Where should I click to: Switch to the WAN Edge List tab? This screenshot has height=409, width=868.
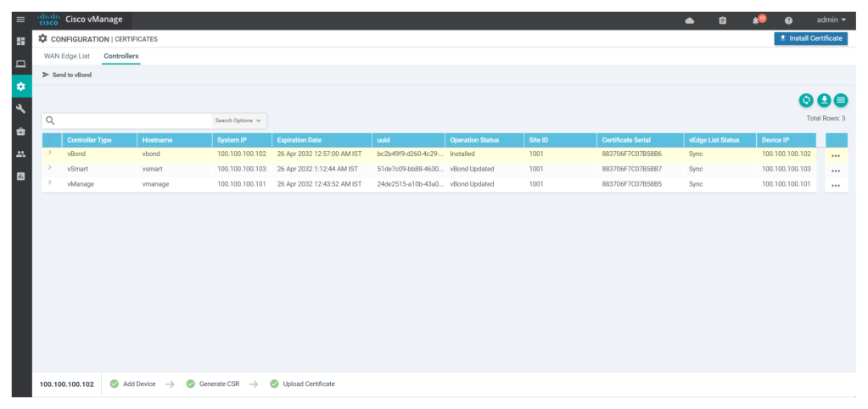point(67,56)
